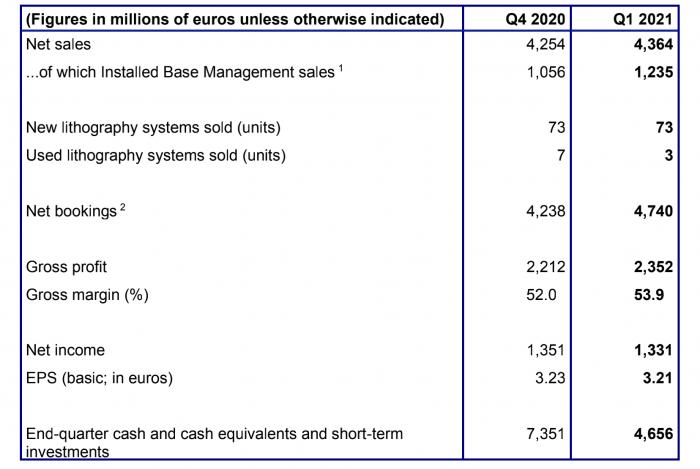This screenshot has height=469, width=700.
Task: Click the Q4 2020 column header
Action: coord(535,19)
